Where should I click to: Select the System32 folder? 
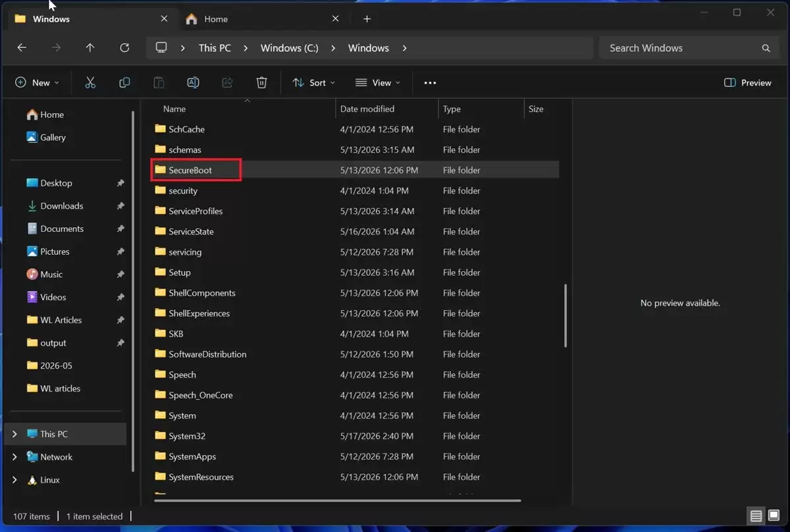[355, 436]
